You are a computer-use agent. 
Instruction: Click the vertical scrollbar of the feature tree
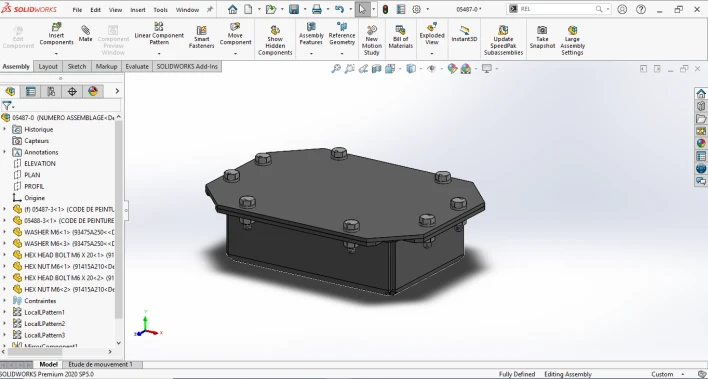119,220
